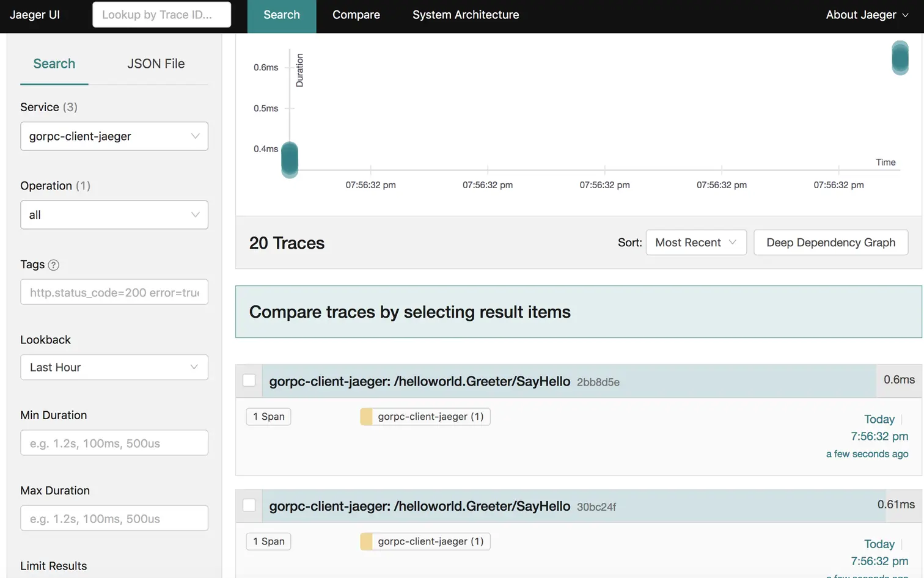Screen dimensions: 924x578
Task: Open the System Architecture page
Action: coord(466,15)
